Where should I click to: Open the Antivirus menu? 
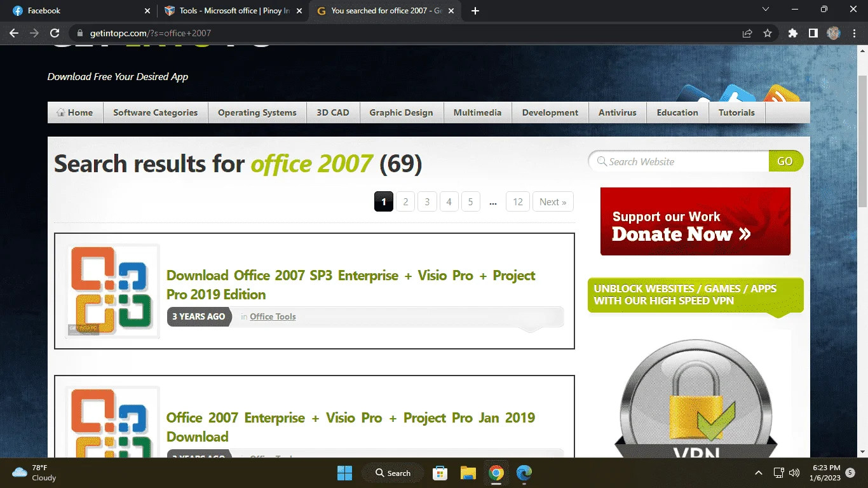click(x=618, y=112)
